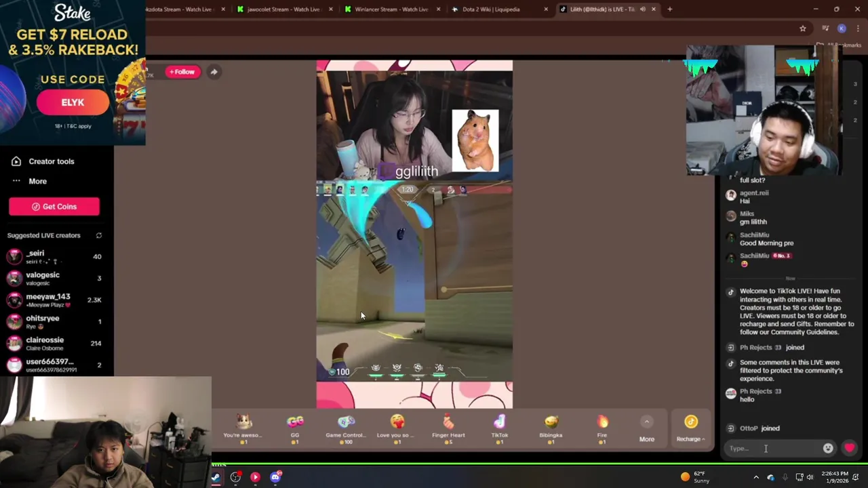Mute audio on the Lilith TikTok tab

pyautogui.click(x=642, y=9)
